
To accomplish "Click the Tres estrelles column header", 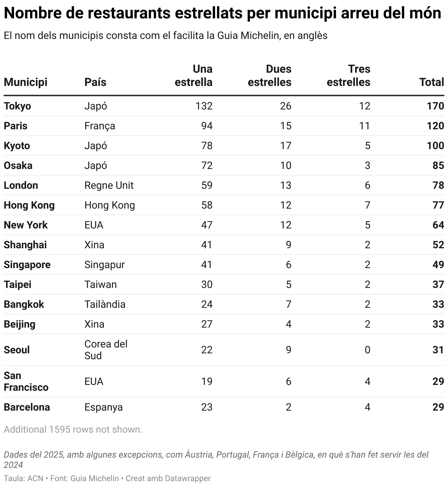I will tap(348, 76).
